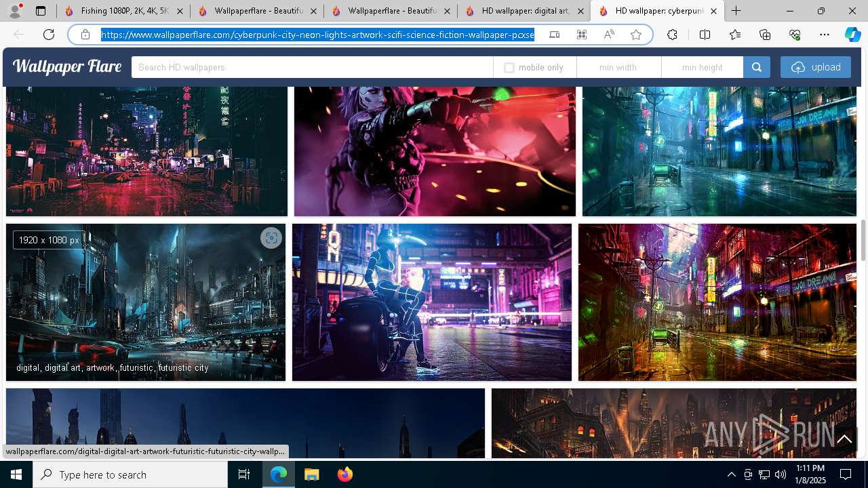
Task: Open Browser essentials heart icon
Action: pyautogui.click(x=795, y=35)
